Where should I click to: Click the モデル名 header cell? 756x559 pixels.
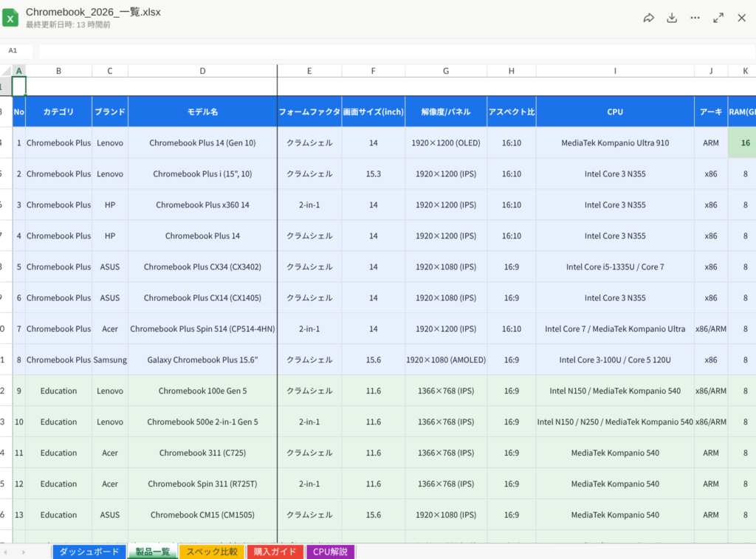point(202,112)
